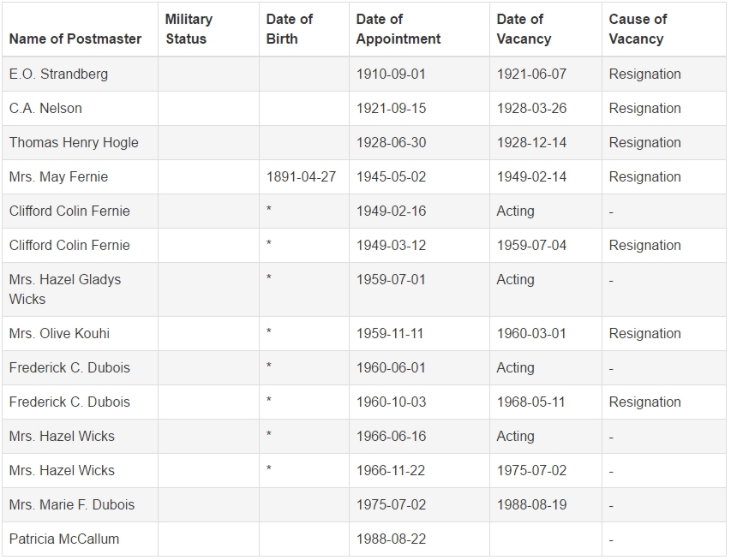
Task: Select Thomas Henry Hogle's name
Action: coord(74,142)
